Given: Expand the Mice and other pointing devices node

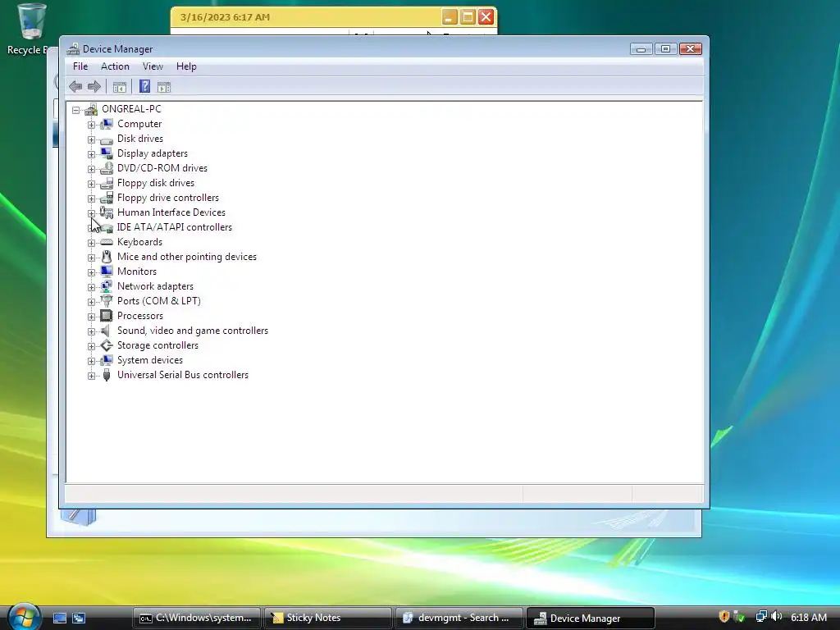Looking at the screenshot, I should (x=91, y=258).
